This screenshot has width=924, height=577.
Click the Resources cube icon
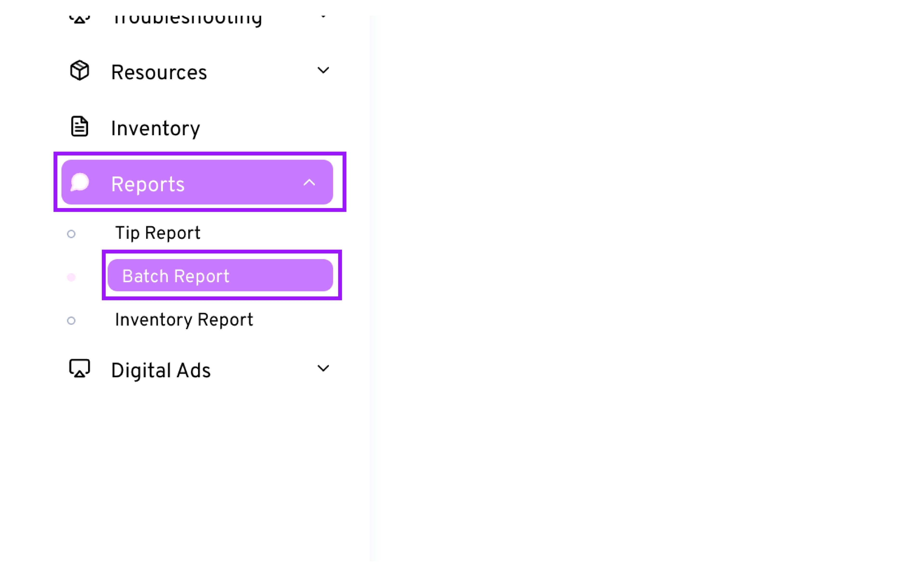pos(79,71)
